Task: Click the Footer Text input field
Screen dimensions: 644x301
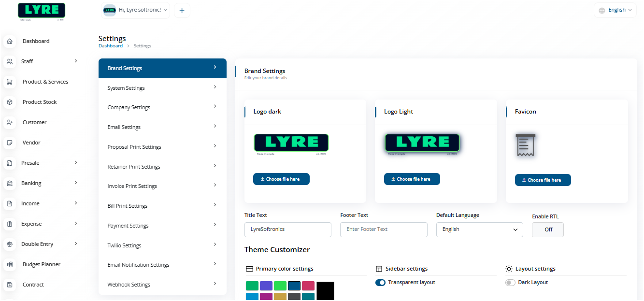Action: tap(384, 229)
